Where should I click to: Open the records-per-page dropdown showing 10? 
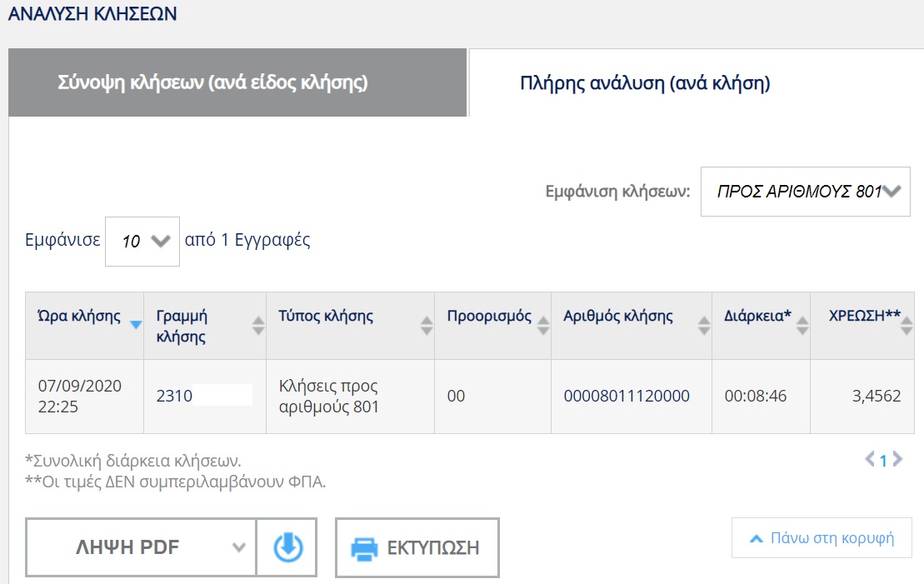click(142, 242)
